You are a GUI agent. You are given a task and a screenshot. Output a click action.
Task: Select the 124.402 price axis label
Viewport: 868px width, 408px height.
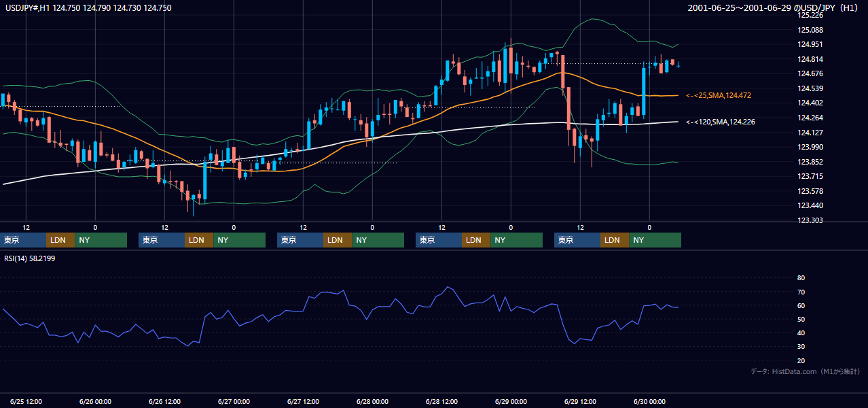pyautogui.click(x=811, y=103)
